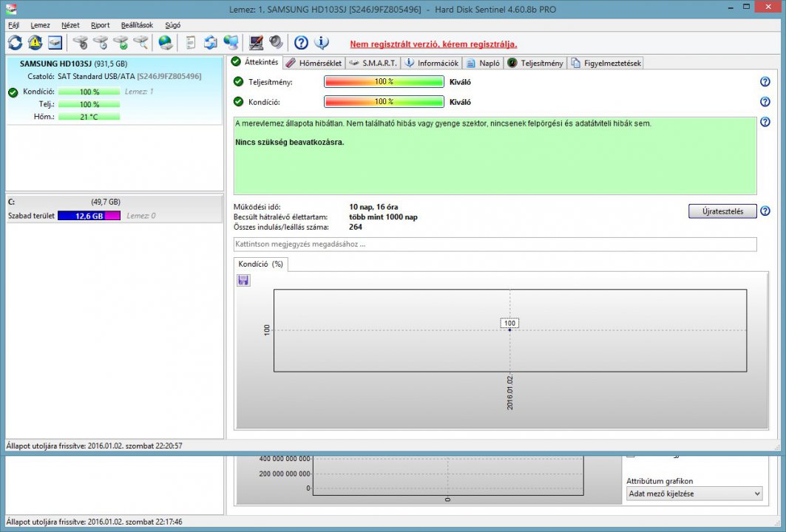Switch to the Figyelmeztetések tab
The image size is (786, 532).
[x=606, y=63]
